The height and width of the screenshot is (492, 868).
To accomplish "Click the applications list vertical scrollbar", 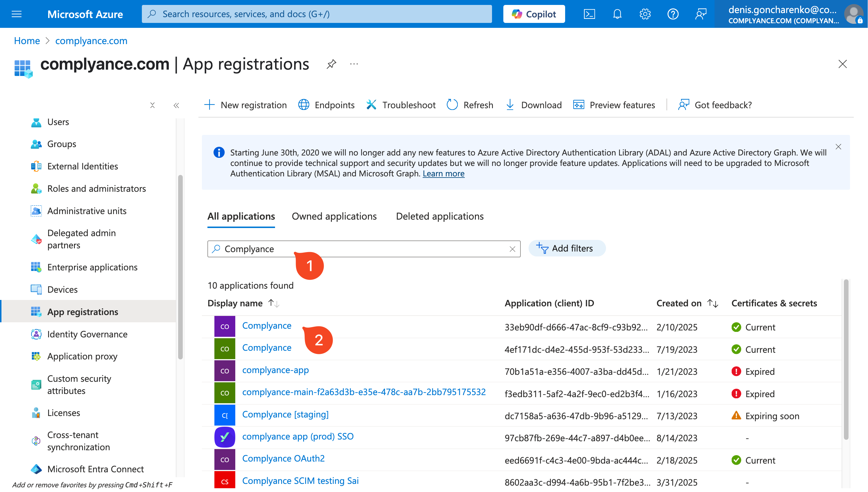I will (846, 359).
